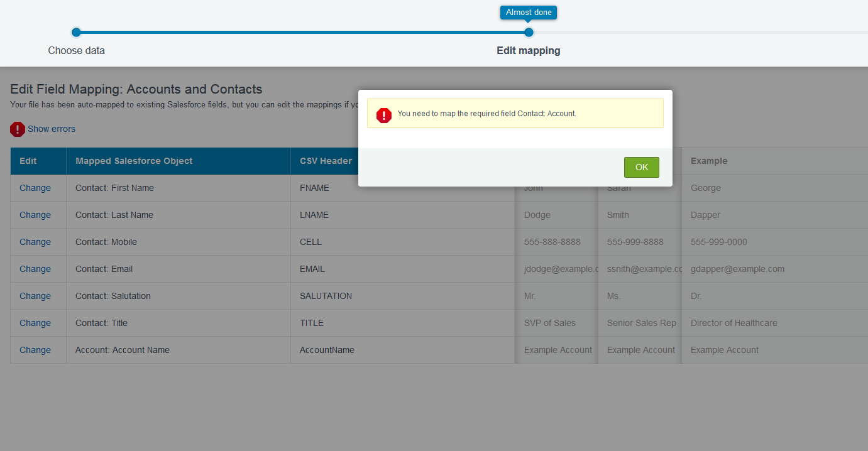Screen dimensions: 868x451
Task: Click the Almost done tooltip badge
Action: 528,13
